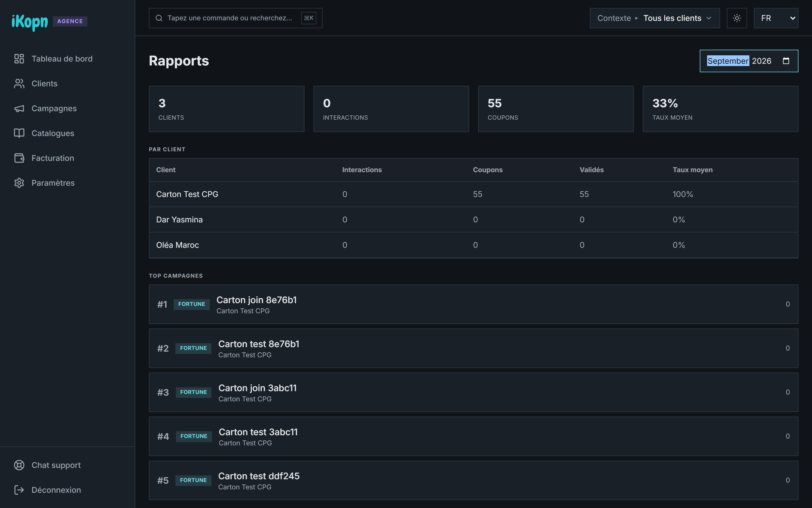Click the Client column header
Image resolution: width=812 pixels, height=508 pixels.
166,170
